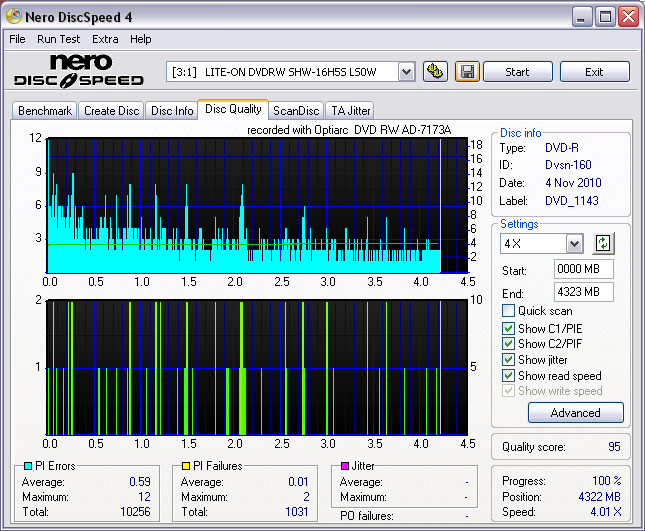The image size is (645, 531).
Task: Click the disc type DVD-R value
Action: pos(562,148)
